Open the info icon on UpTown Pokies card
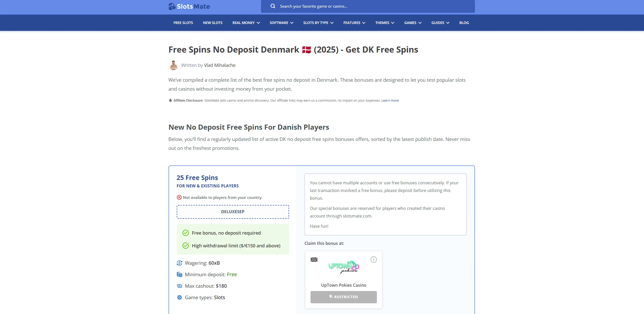The height and width of the screenshot is (314, 644). [374, 260]
